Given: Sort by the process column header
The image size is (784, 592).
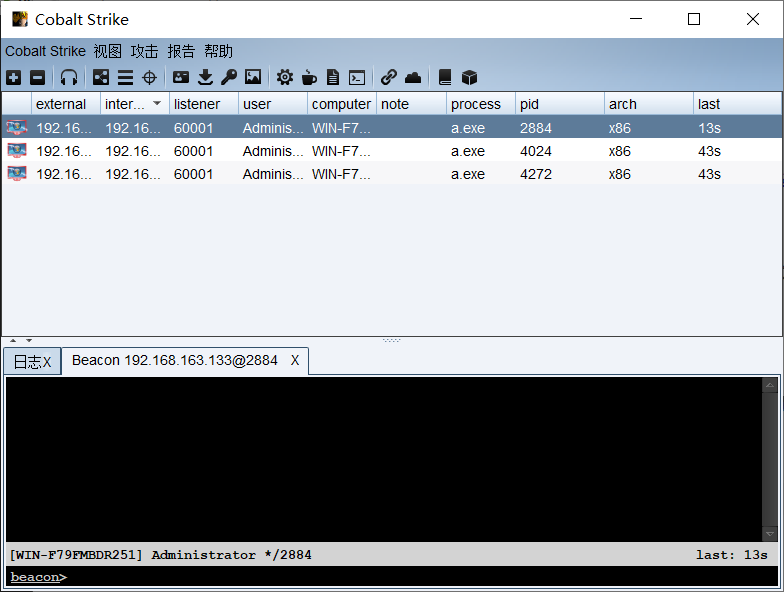Looking at the screenshot, I should point(481,104).
